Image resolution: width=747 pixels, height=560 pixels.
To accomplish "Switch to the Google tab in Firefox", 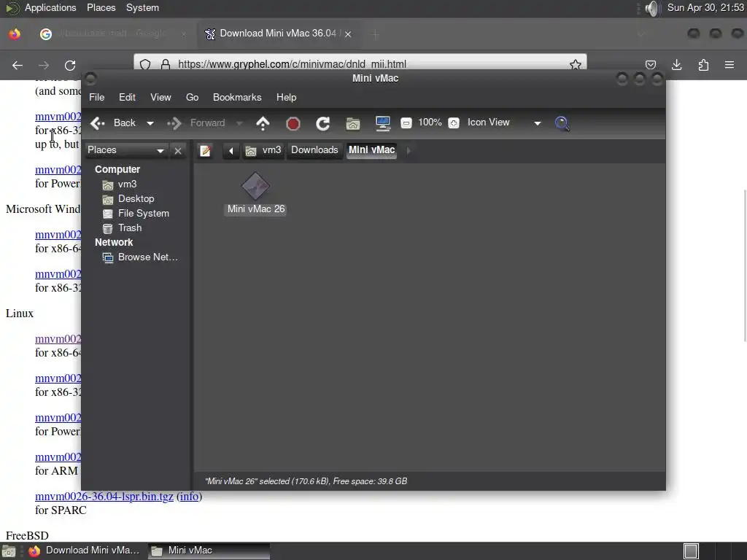I will coord(112,34).
